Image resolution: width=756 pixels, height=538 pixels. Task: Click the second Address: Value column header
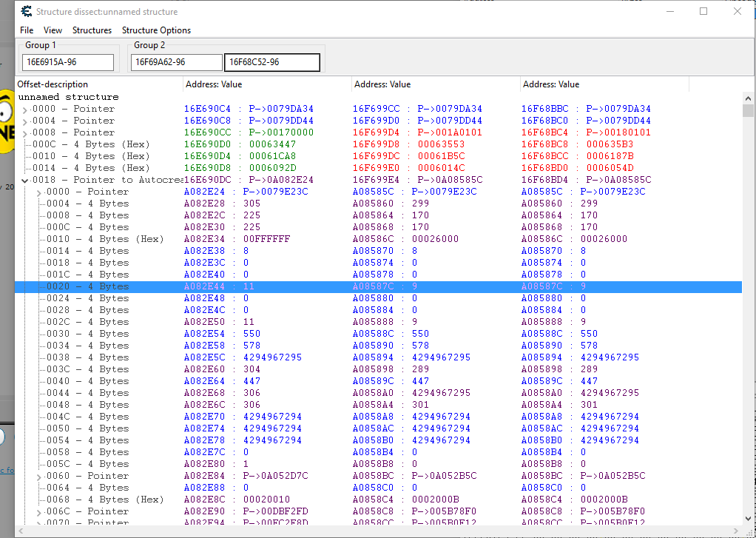pyautogui.click(x=436, y=84)
